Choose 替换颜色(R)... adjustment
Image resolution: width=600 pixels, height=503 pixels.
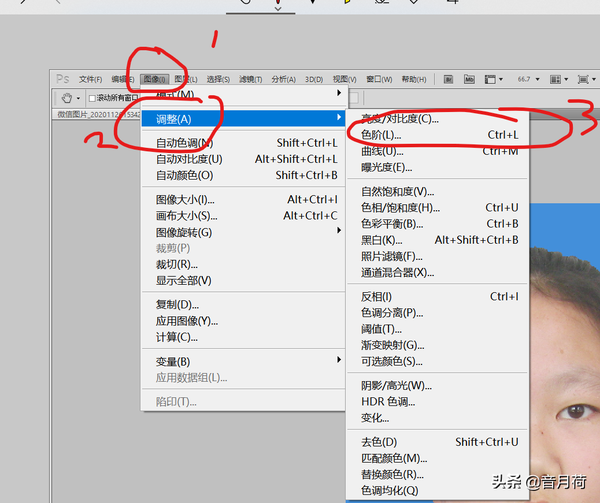coord(438,475)
